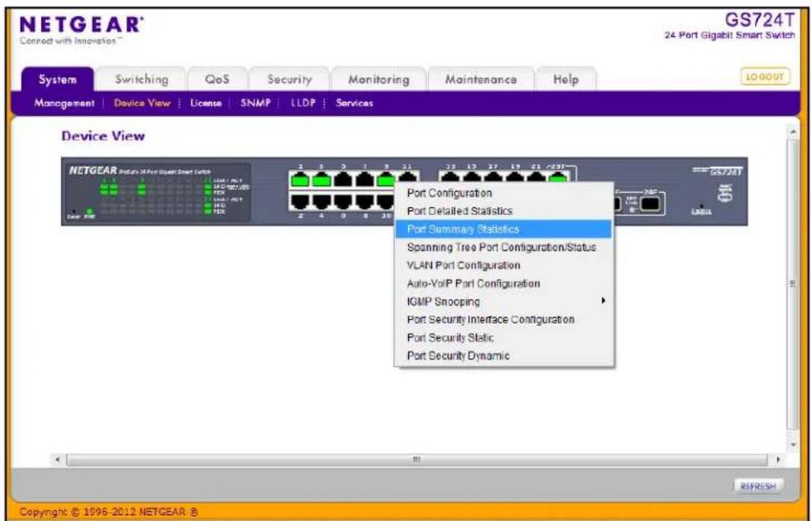Select the 24F SFP fiber port
The image size is (812, 521).
(x=649, y=202)
